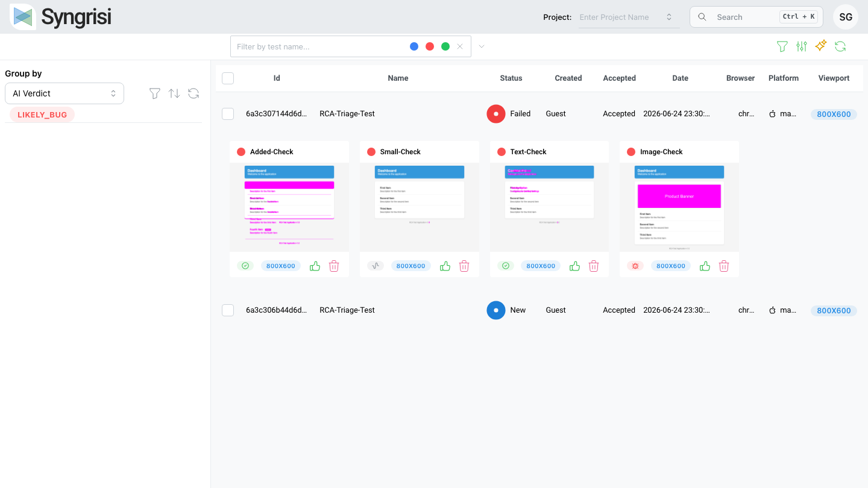
Task: Accept Text-Check with thumbs-up
Action: pos(574,266)
